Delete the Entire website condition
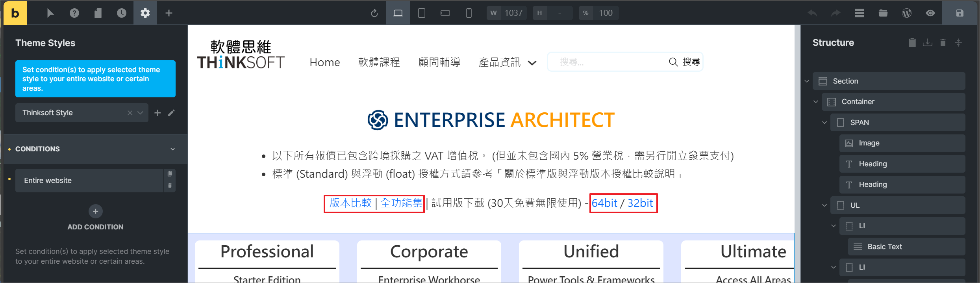 tap(170, 185)
